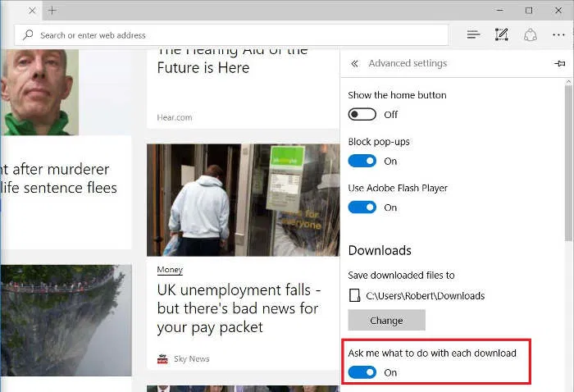
Task: Click the Sky News logo icon
Action: 162,359
